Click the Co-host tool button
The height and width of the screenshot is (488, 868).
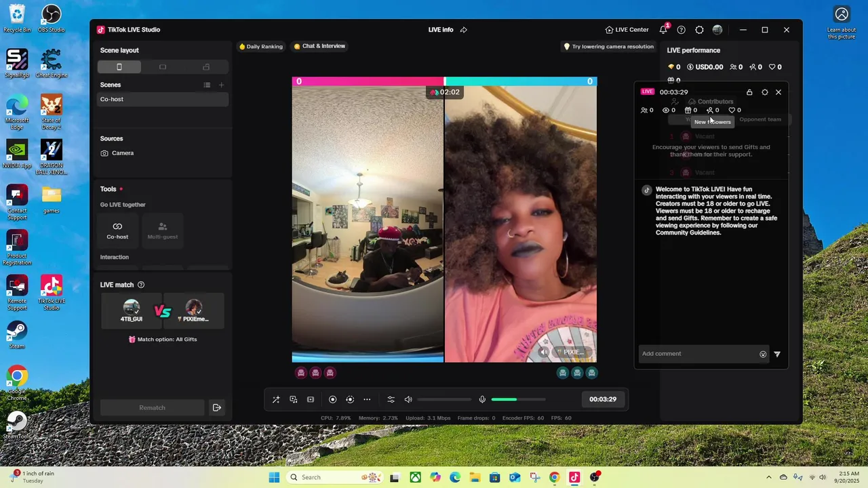pyautogui.click(x=117, y=230)
